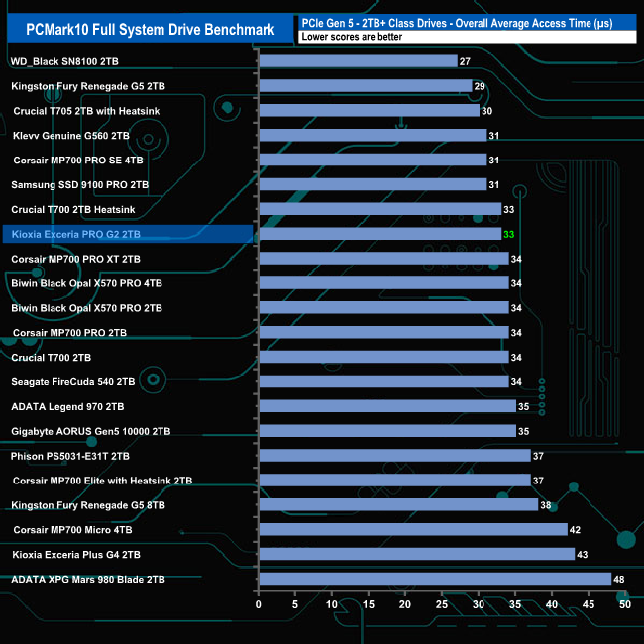The width and height of the screenshot is (644, 644).
Task: Click the '29' value label
Action: click(x=480, y=86)
